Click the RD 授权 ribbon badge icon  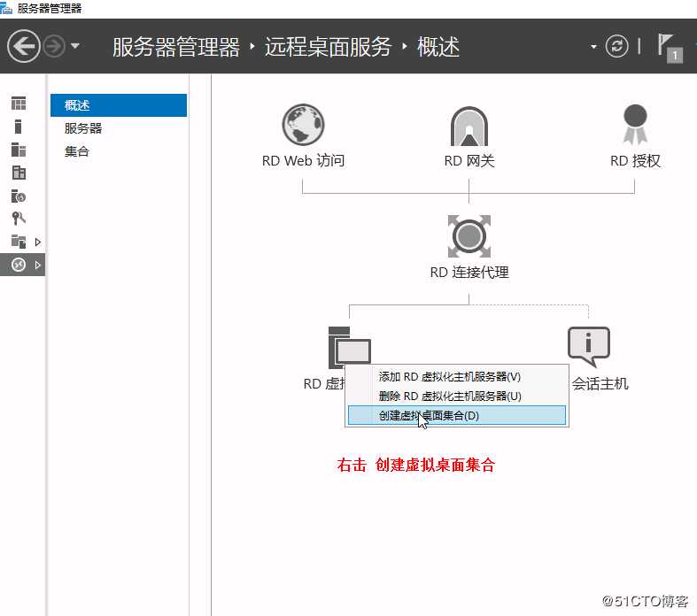tap(635, 125)
